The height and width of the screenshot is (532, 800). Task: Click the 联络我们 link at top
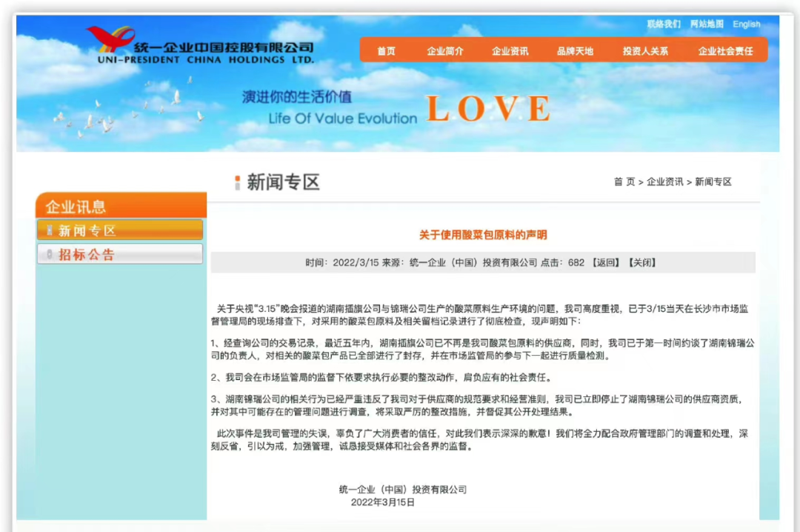pos(664,24)
